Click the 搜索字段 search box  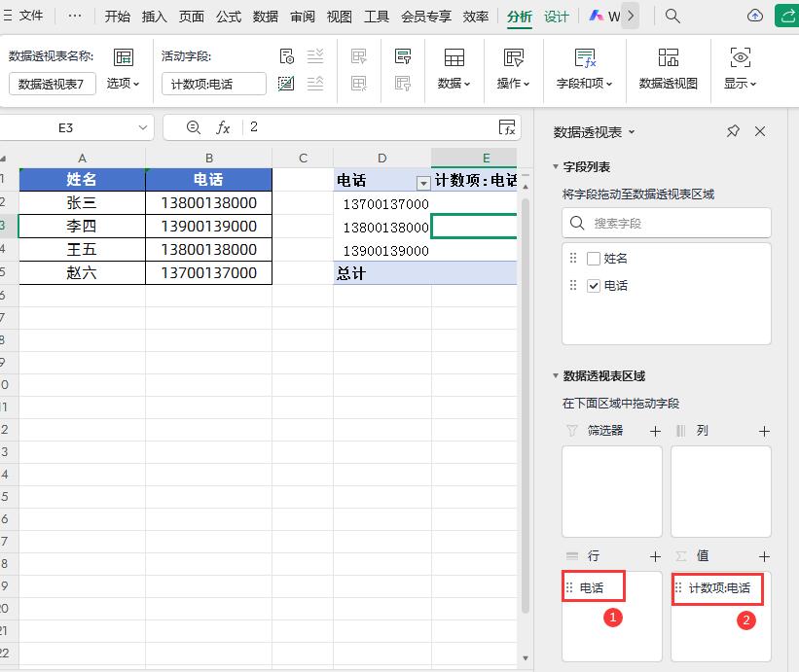667,223
